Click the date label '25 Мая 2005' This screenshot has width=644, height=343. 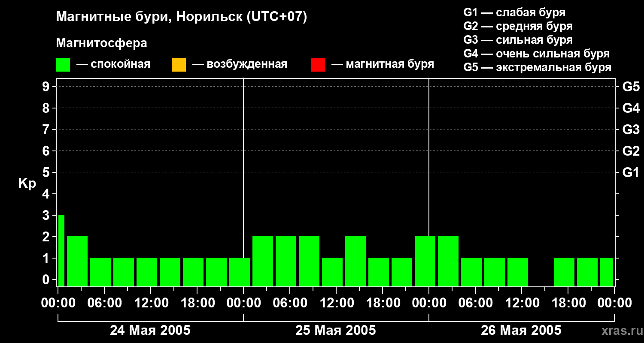click(x=336, y=330)
